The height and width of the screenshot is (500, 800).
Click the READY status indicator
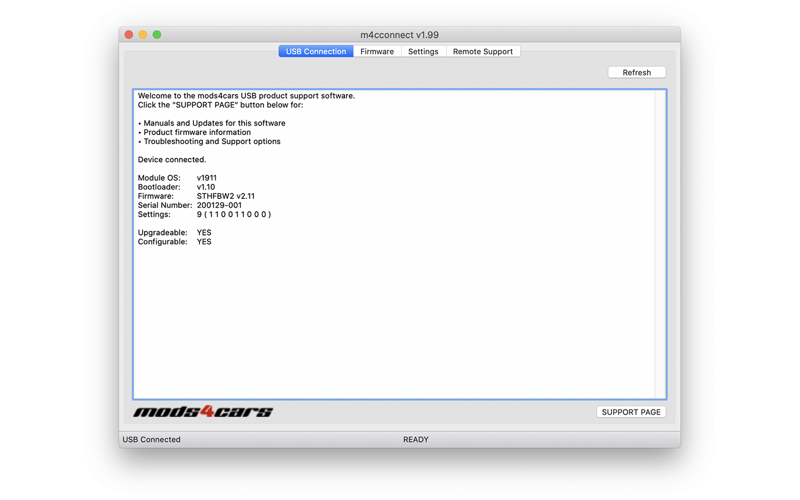416,439
